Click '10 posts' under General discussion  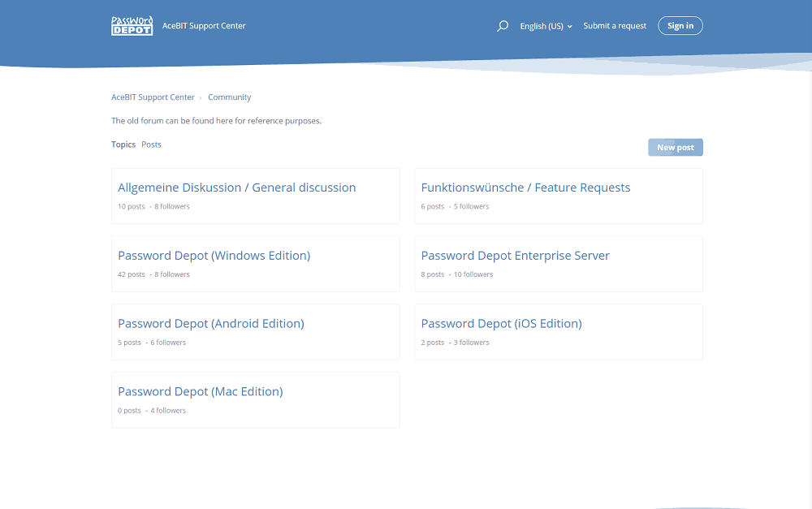tap(132, 206)
